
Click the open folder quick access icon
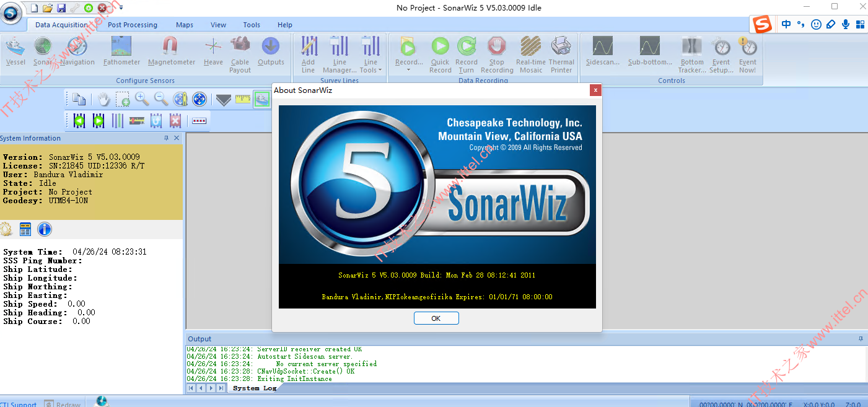[47, 8]
